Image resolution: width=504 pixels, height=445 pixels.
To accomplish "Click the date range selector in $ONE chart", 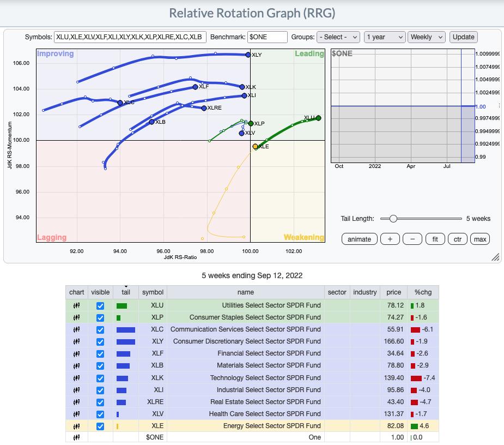I will point(467,106).
